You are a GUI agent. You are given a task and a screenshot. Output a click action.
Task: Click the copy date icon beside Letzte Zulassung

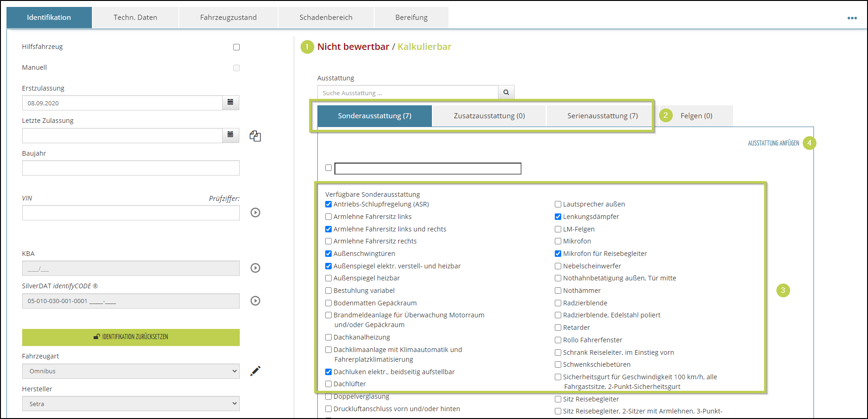tap(255, 136)
